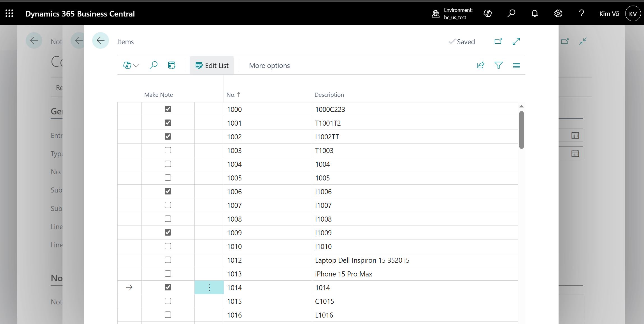Uncheck Make Note for item 1014

(168, 287)
